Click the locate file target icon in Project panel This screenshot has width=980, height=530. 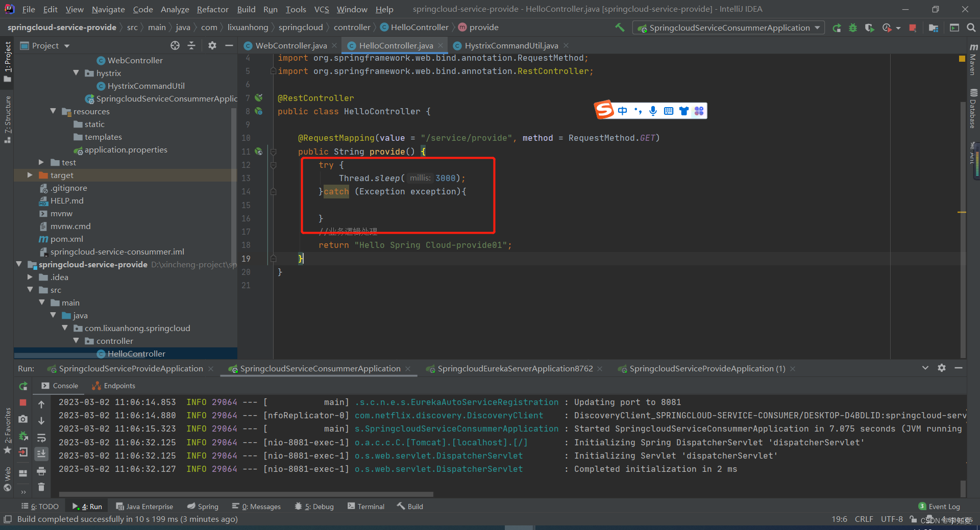click(x=175, y=45)
